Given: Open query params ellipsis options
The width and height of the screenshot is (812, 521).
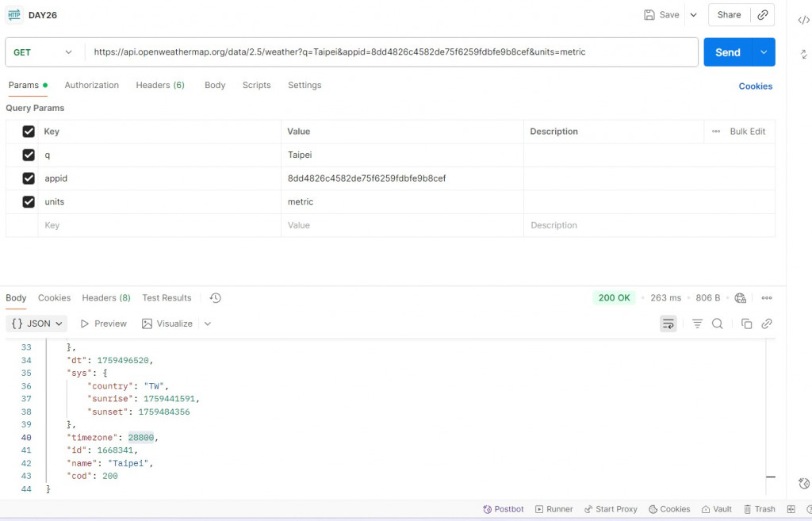Looking at the screenshot, I should (716, 132).
